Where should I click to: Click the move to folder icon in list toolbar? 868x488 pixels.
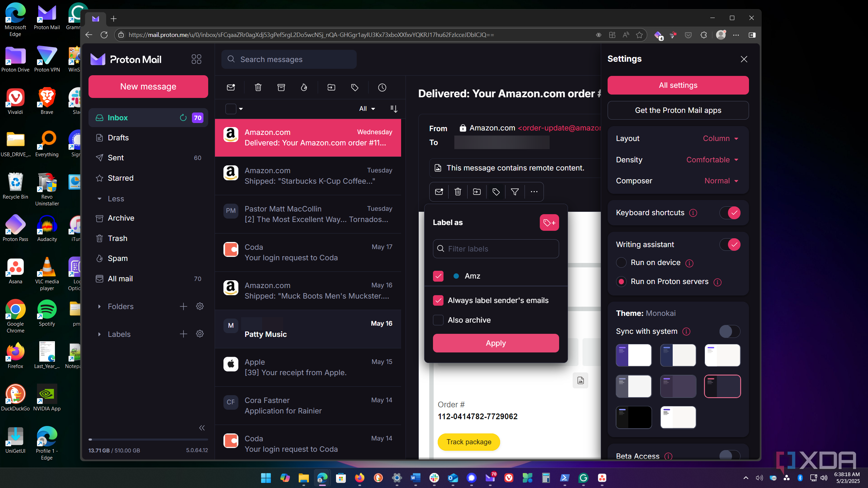(x=331, y=87)
